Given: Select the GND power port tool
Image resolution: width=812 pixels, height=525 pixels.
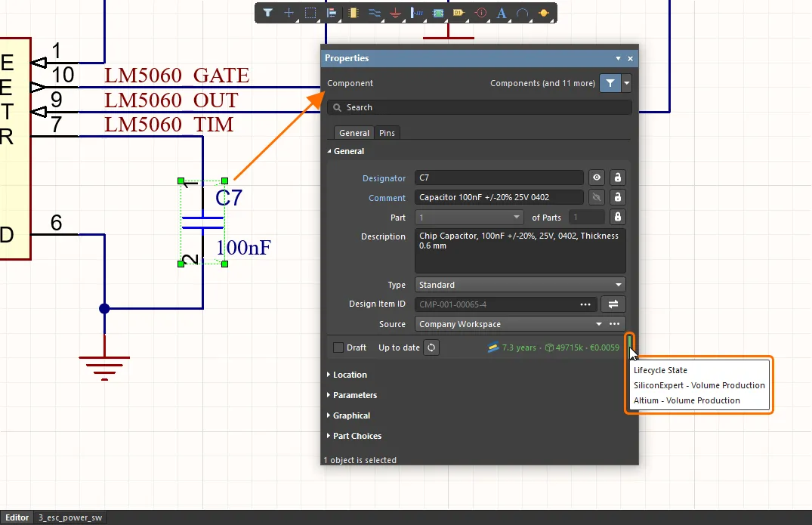Looking at the screenshot, I should (395, 13).
